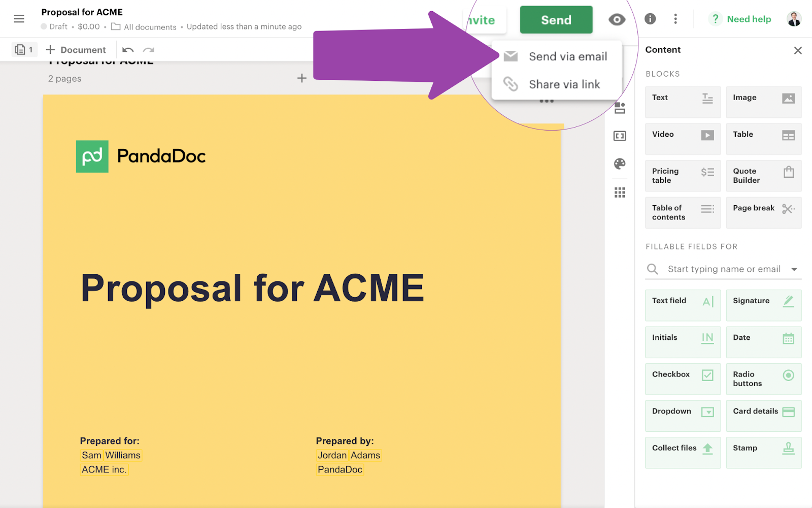
Task: Add an Initials field
Action: [x=683, y=342]
